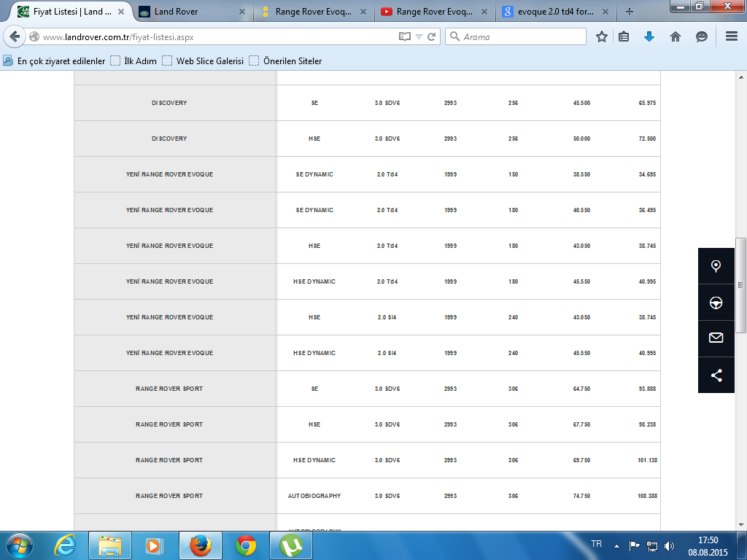Switch to the Google evoque 2.0 td4 tab
This screenshot has height=560, width=747.
[x=557, y=12]
